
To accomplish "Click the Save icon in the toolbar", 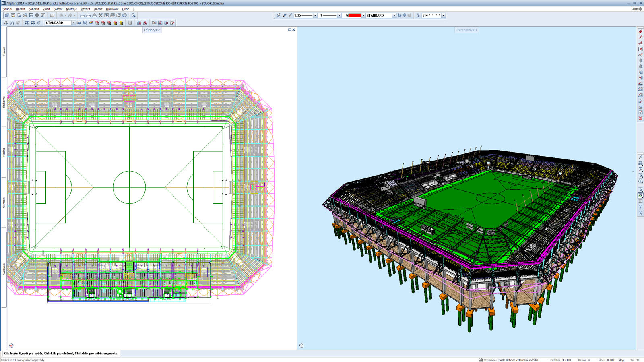I will (31, 15).
